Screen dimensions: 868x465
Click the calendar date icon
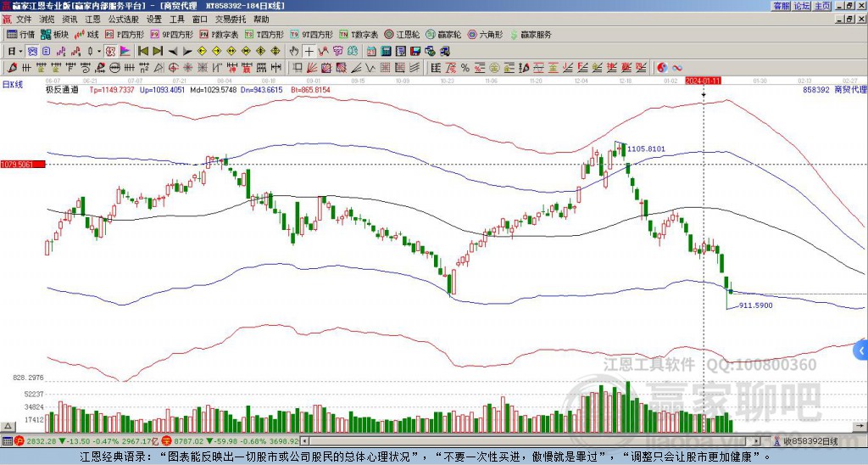click(371, 52)
